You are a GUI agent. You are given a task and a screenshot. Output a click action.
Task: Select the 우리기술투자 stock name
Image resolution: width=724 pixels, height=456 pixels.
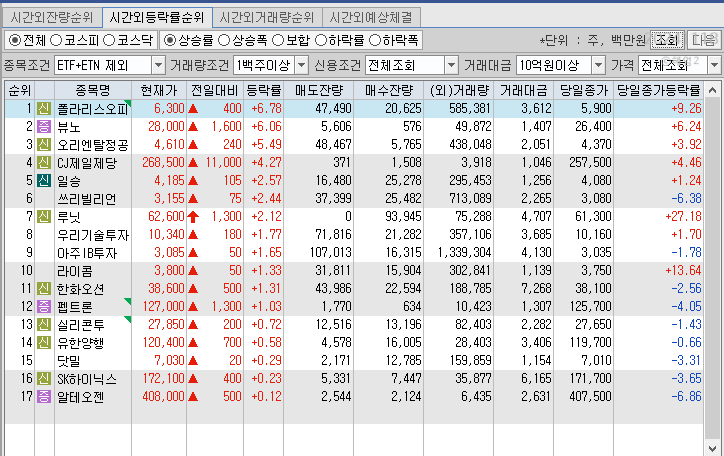93,235
